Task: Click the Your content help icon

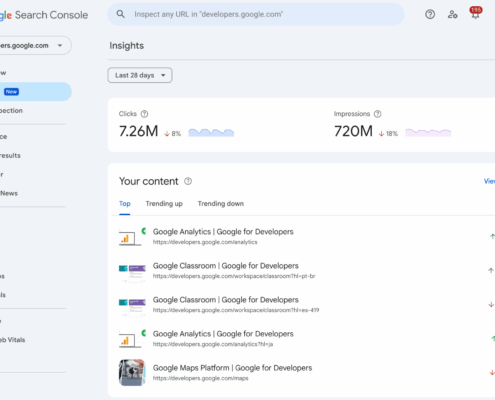Action: [x=188, y=181]
